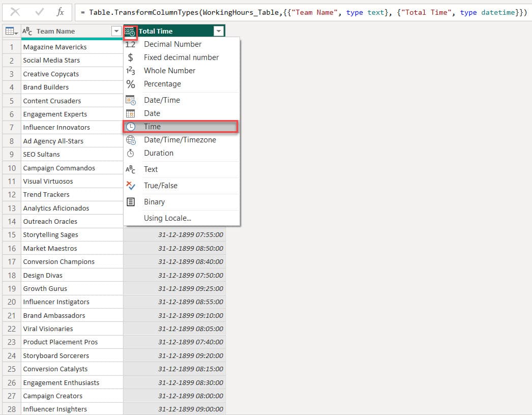Select the Storytelling Sages cell
Image resolution: width=532 pixels, height=415 pixels.
[72, 235]
